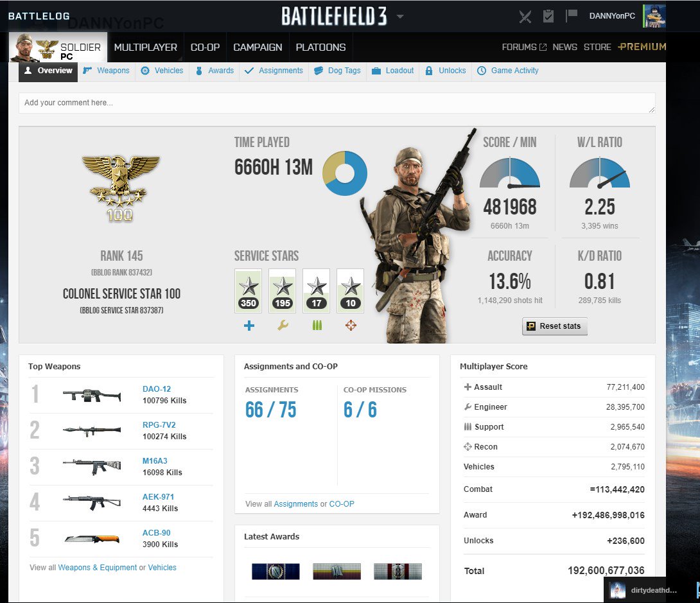Click the Recon crosshair class icon
Image resolution: width=700 pixels, height=603 pixels.
[351, 326]
